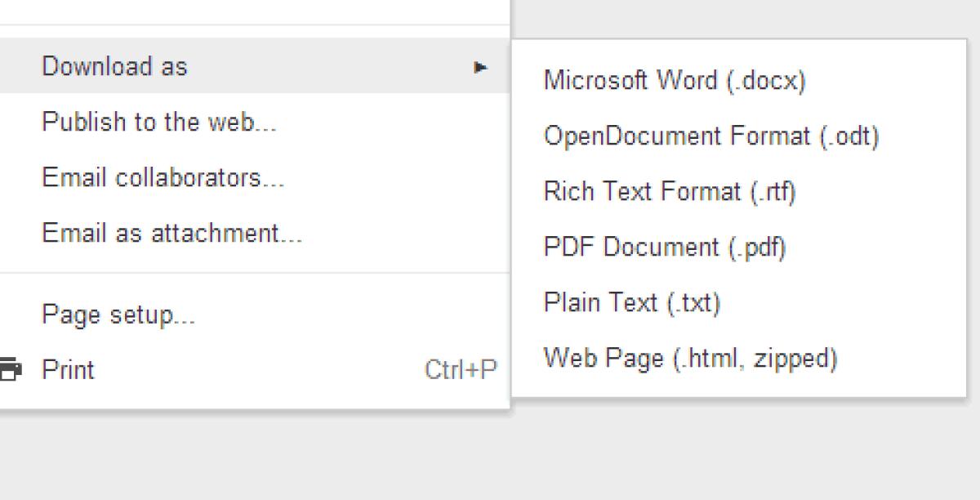The width and height of the screenshot is (980, 500).
Task: Open the Page setup dialog
Action: pos(118,315)
